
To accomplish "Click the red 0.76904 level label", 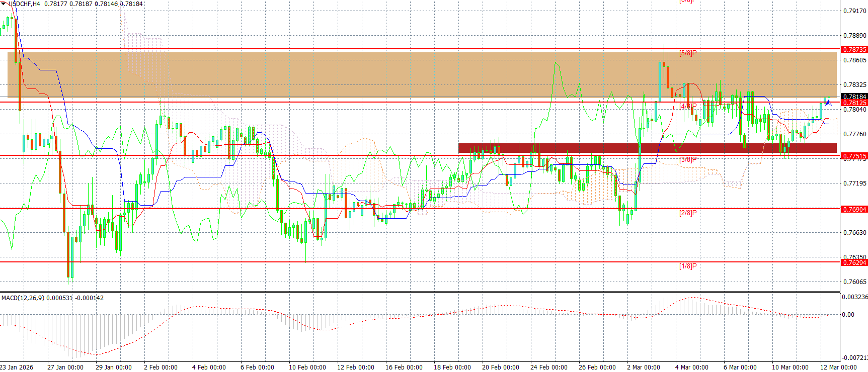I will 854,209.
